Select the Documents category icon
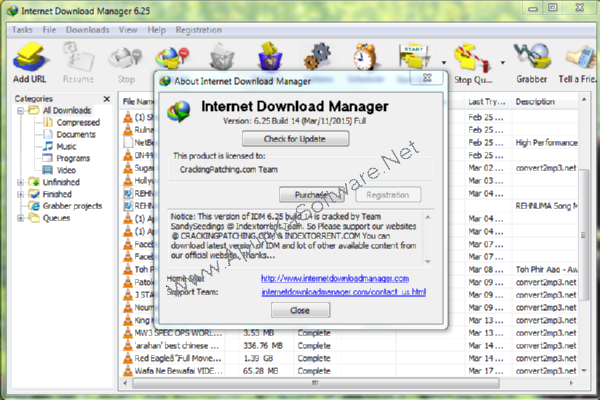 tap(48, 134)
